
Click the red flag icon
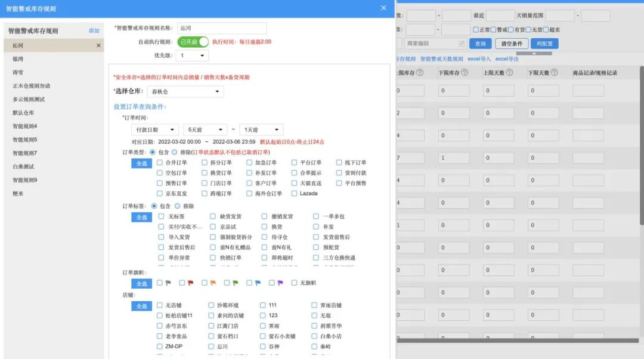coord(191,283)
